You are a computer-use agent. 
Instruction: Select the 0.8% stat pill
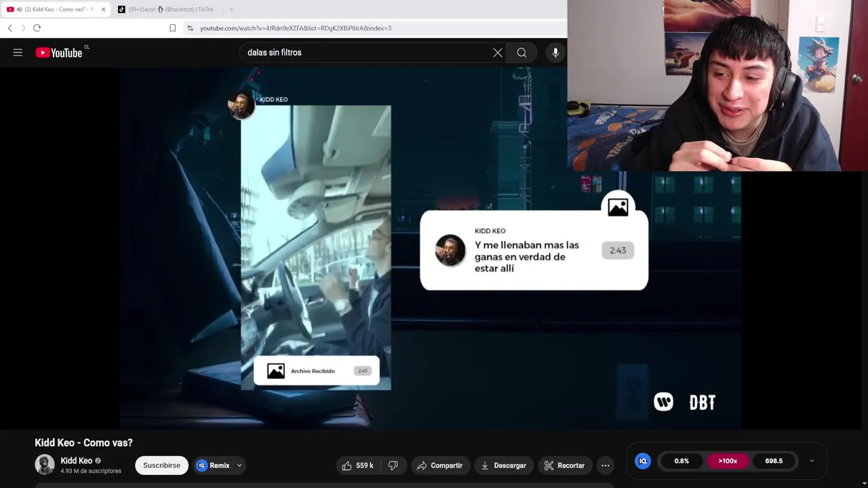pos(682,461)
